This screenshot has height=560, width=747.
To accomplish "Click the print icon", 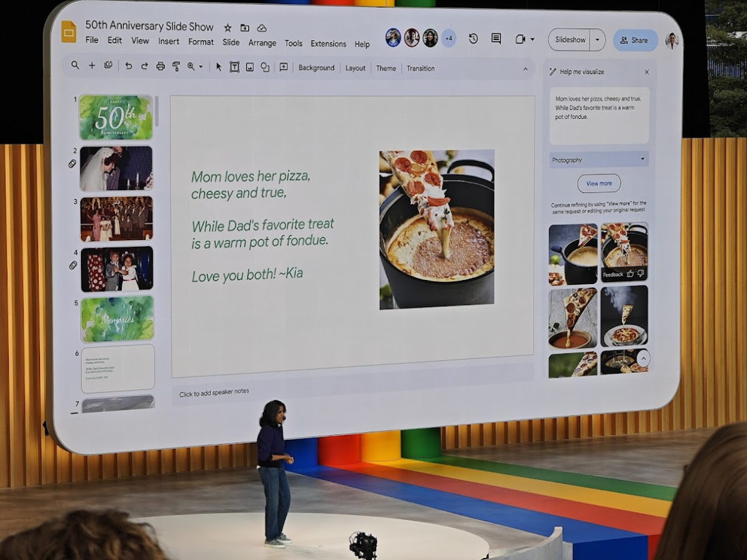I will pyautogui.click(x=160, y=66).
